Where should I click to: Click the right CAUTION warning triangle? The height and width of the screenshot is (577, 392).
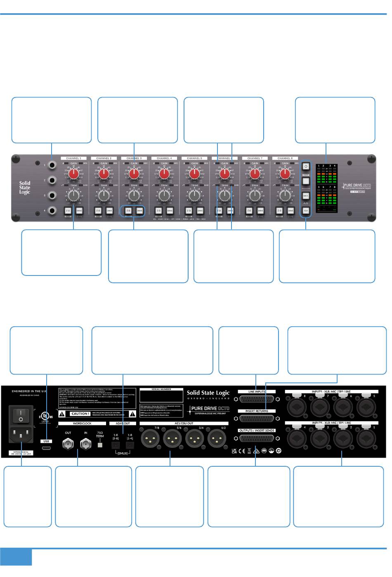[132, 413]
